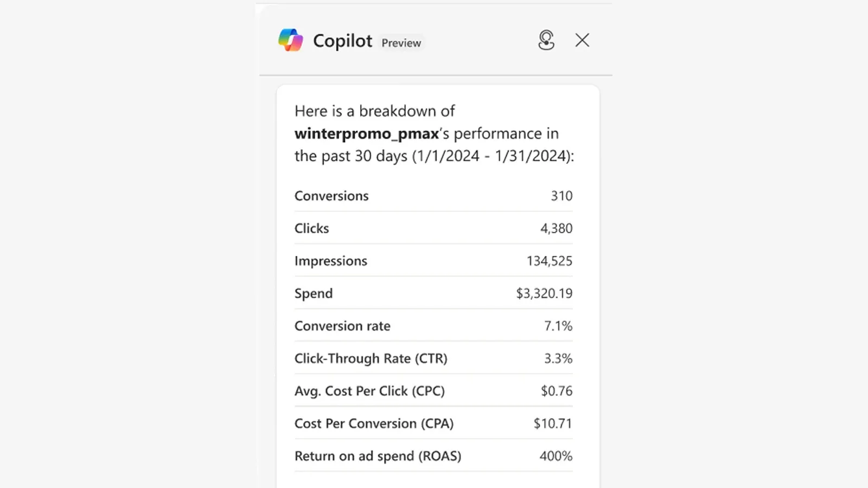The image size is (868, 488).
Task: Click the person-with-headset assistance icon
Action: (x=546, y=40)
